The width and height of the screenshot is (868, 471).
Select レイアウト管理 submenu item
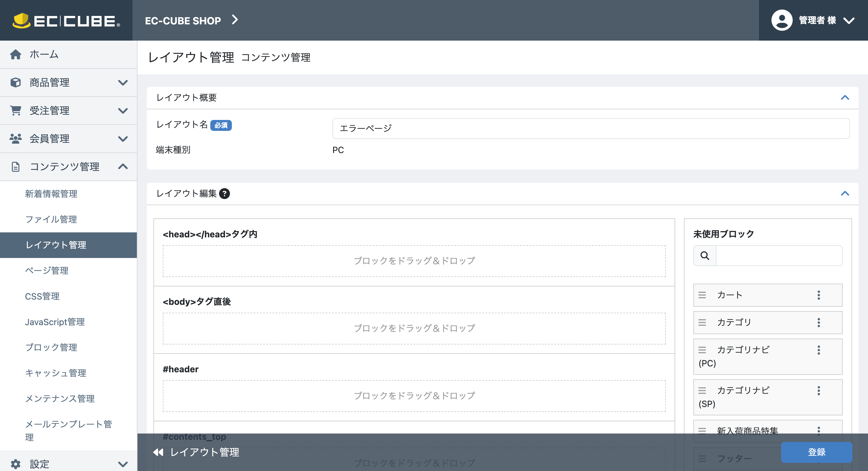click(x=68, y=245)
